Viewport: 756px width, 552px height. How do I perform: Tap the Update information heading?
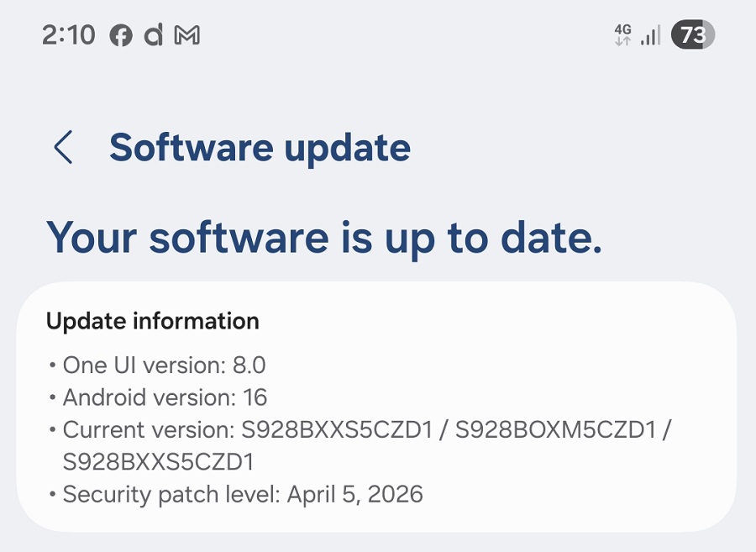[153, 321]
